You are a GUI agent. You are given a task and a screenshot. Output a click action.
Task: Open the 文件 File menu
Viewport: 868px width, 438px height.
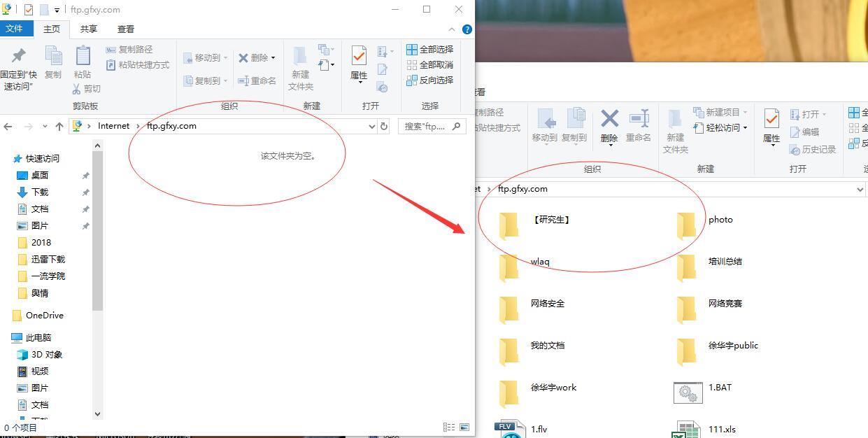pyautogui.click(x=14, y=29)
